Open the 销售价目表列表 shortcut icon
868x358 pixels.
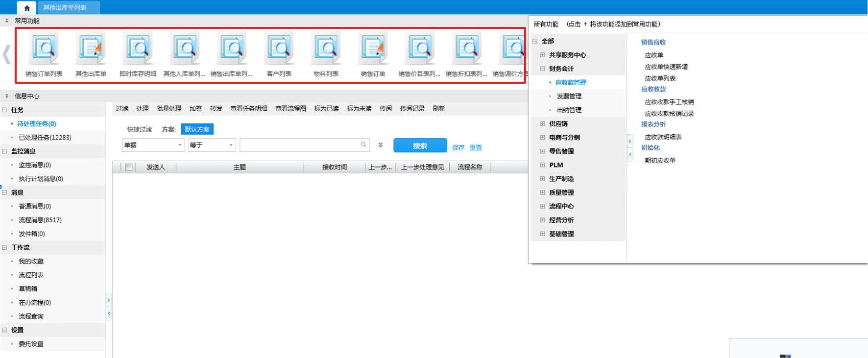tap(420, 48)
